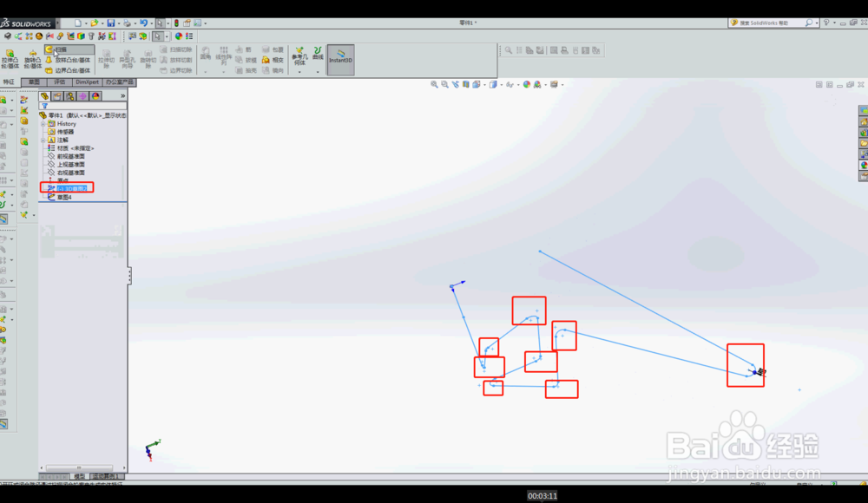
Task: Switch to the 模型 Model bottom tab
Action: [x=79, y=476]
